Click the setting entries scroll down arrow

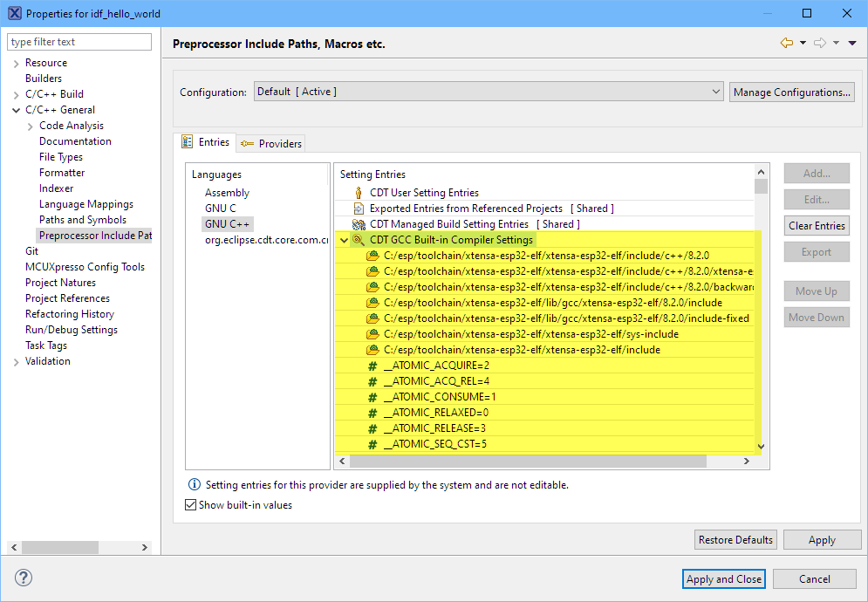click(x=761, y=446)
